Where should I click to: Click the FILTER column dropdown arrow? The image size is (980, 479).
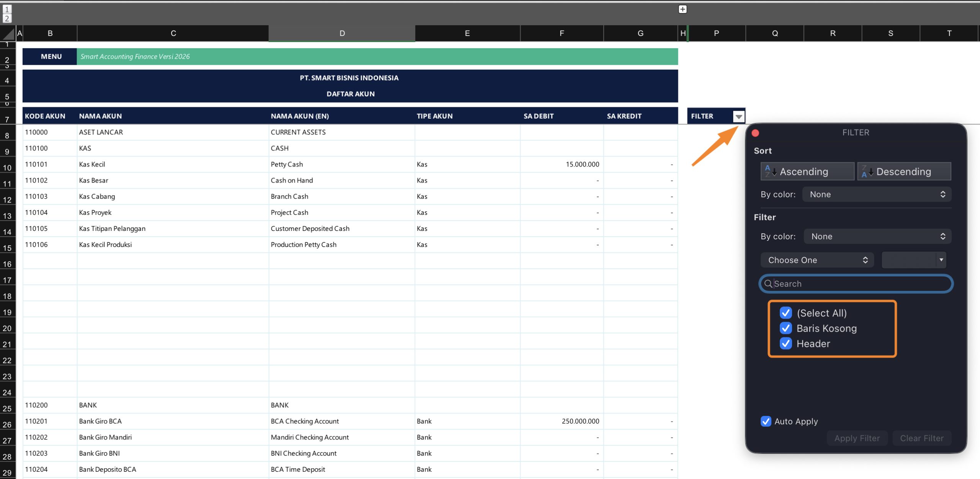[x=738, y=116]
